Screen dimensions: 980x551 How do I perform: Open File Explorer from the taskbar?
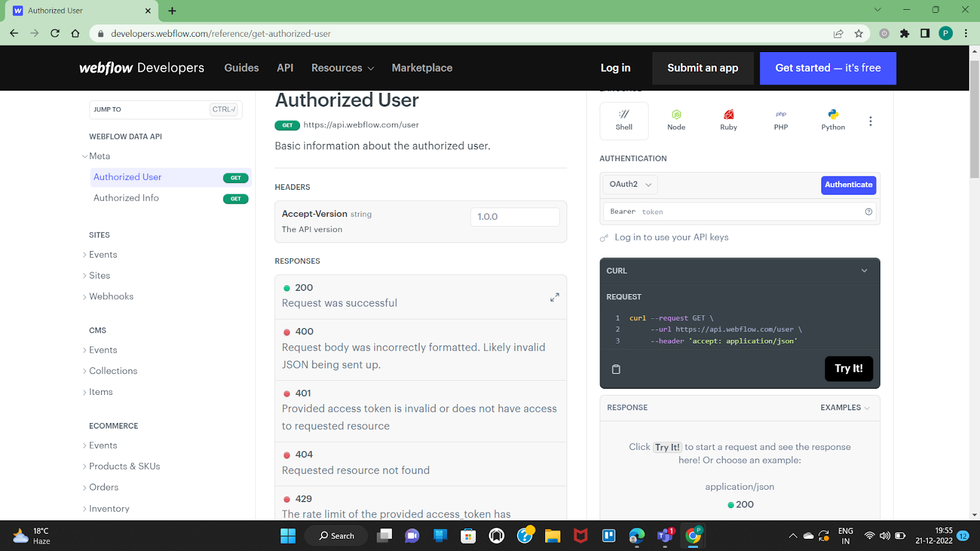point(552,536)
